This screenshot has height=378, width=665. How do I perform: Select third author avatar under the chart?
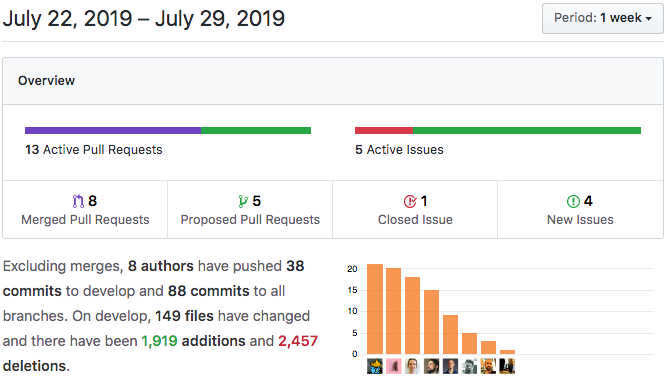click(x=413, y=366)
